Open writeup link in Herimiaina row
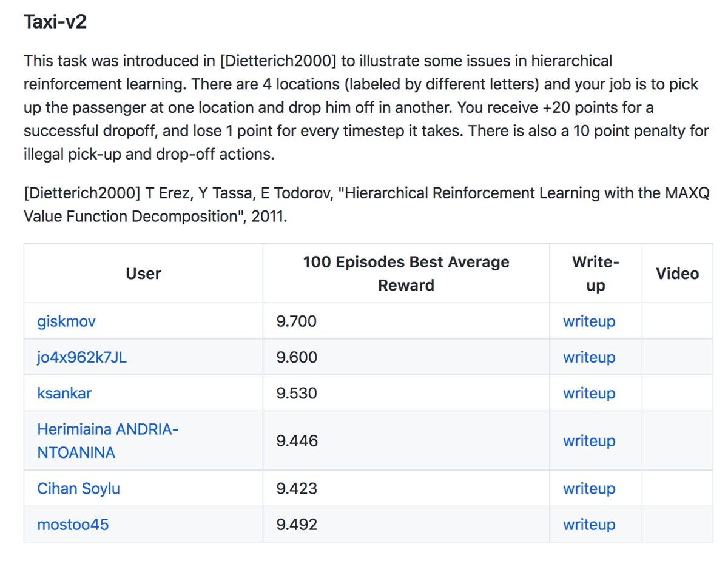This screenshot has width=728, height=561. click(588, 441)
